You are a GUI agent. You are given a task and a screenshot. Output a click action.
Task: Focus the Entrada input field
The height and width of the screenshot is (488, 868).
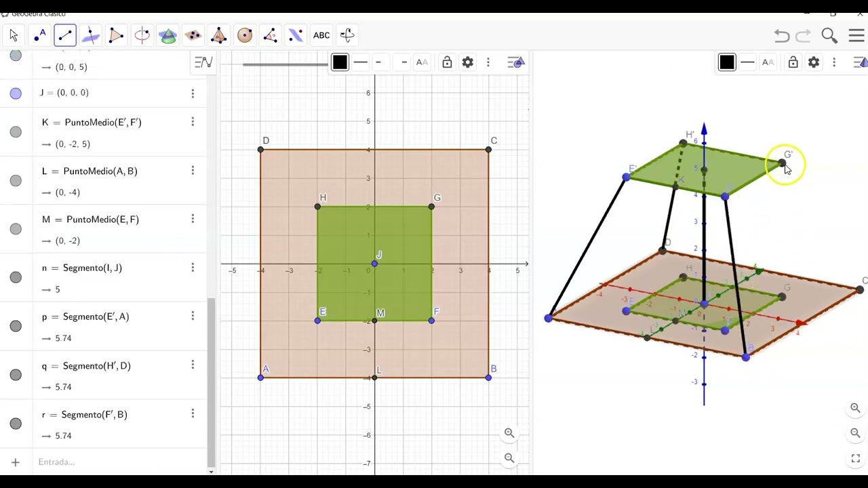(119, 462)
